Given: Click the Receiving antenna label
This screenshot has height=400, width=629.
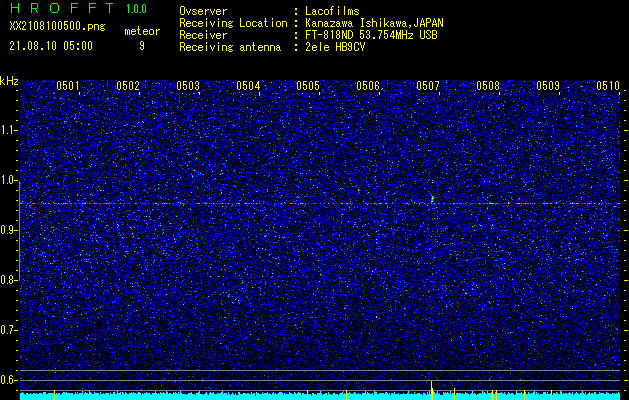Looking at the screenshot, I should pos(230,47).
